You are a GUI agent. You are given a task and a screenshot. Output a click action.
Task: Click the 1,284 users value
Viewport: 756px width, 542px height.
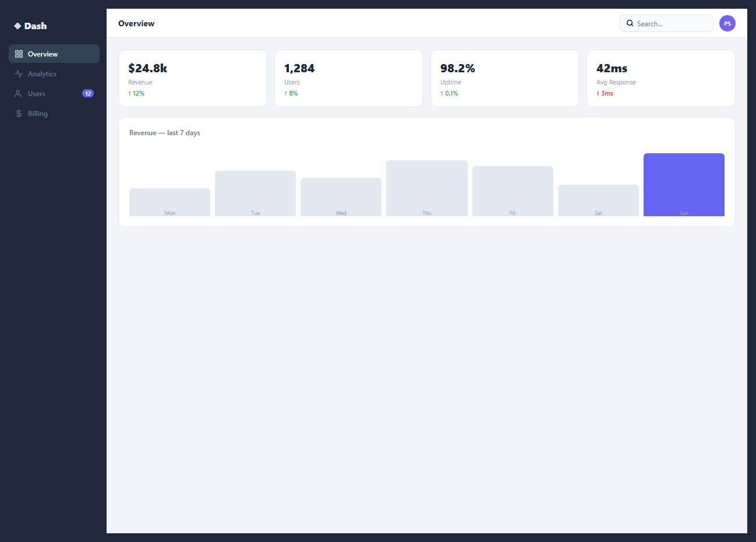pyautogui.click(x=299, y=68)
